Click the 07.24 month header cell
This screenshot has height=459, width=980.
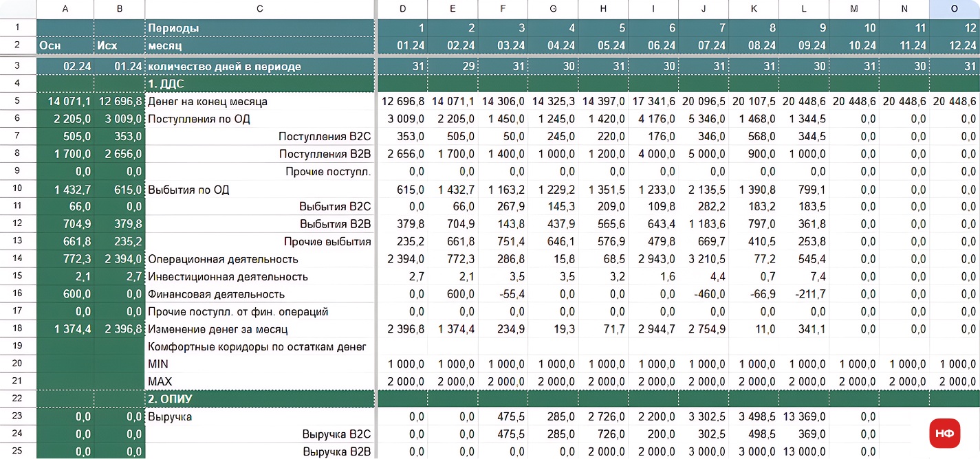(x=703, y=45)
